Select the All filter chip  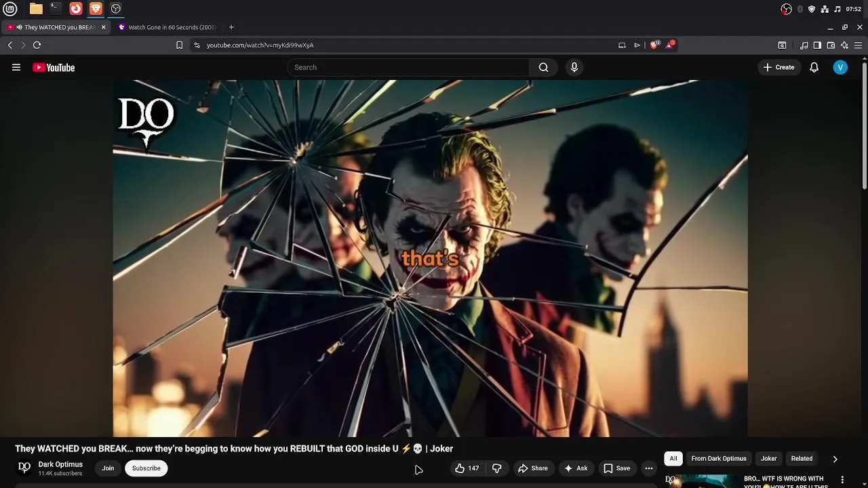(x=673, y=459)
